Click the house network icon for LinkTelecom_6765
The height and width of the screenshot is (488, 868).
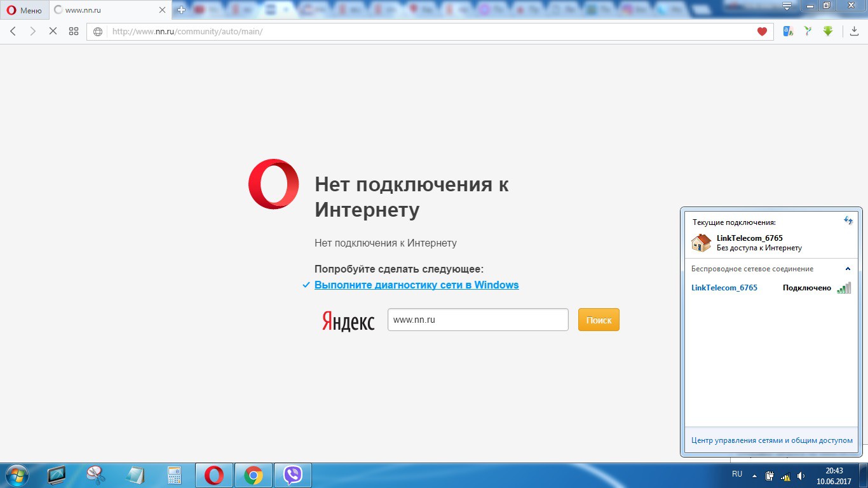(702, 243)
